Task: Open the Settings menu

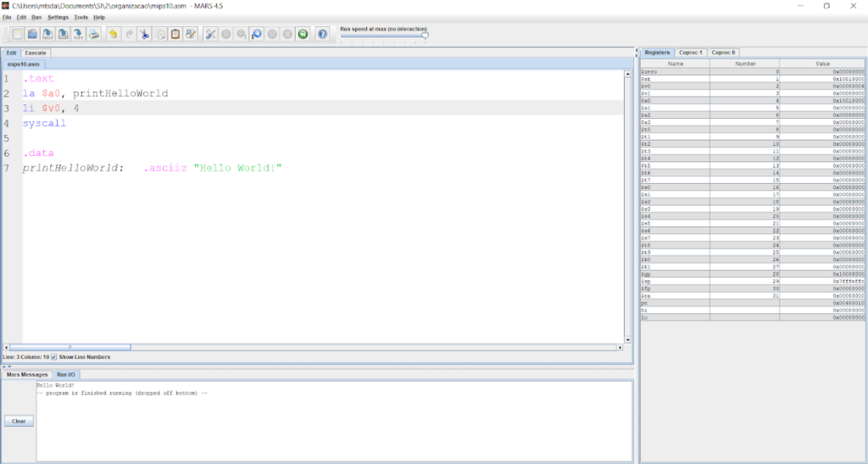Action: click(x=58, y=17)
